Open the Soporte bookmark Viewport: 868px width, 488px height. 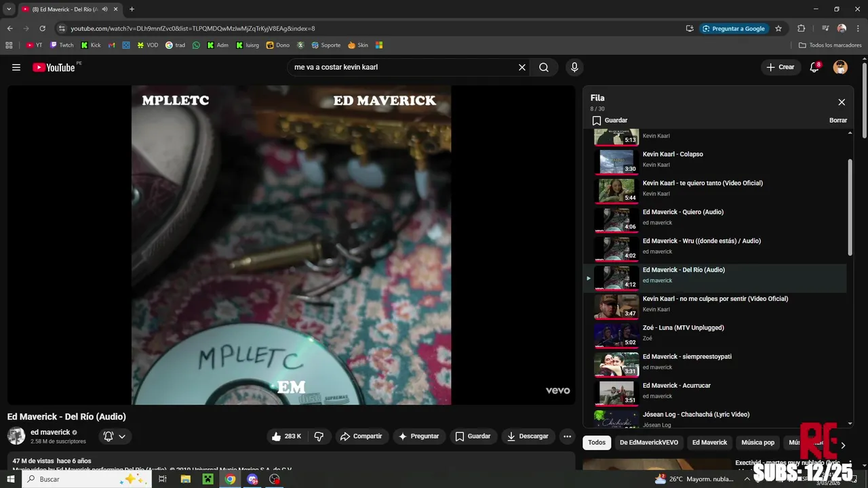click(x=325, y=45)
